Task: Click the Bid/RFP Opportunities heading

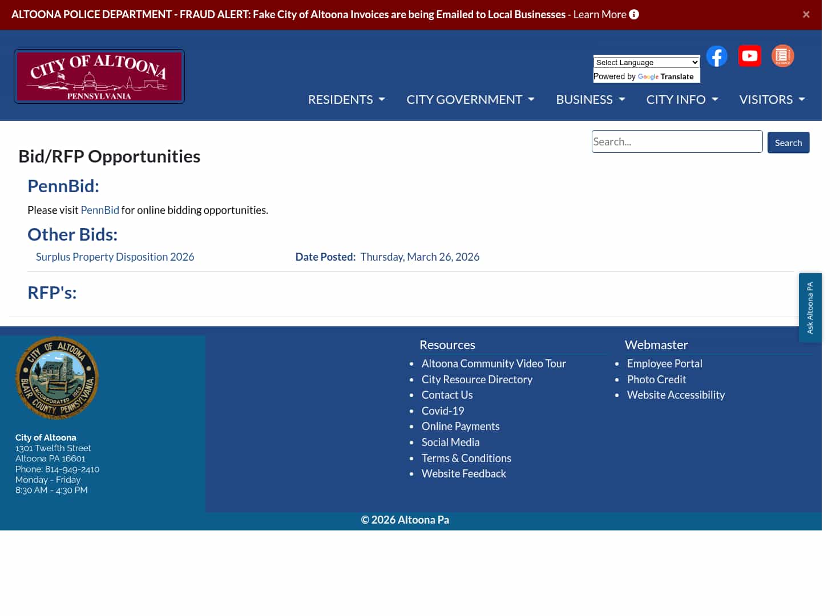Action: tap(110, 156)
